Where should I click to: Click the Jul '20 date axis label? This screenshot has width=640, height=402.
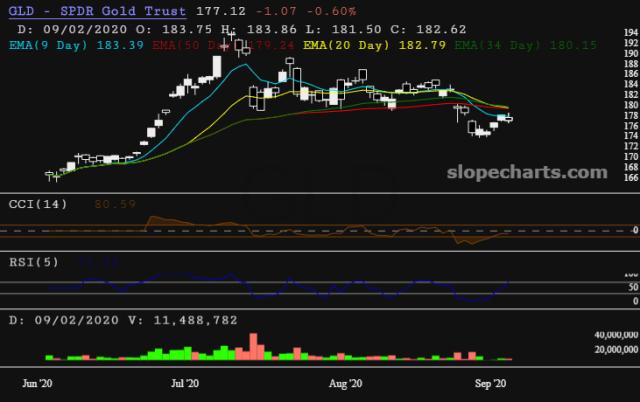pyautogui.click(x=185, y=384)
